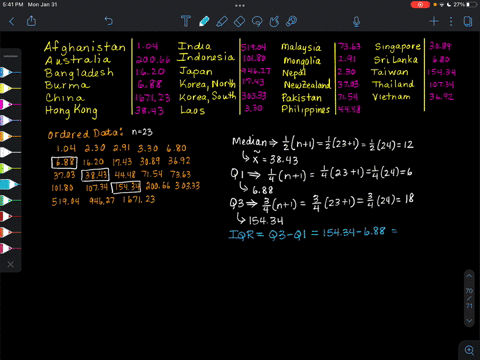Tap the handwritten 'n=23' note
The height and width of the screenshot is (360, 480).
coord(142,132)
